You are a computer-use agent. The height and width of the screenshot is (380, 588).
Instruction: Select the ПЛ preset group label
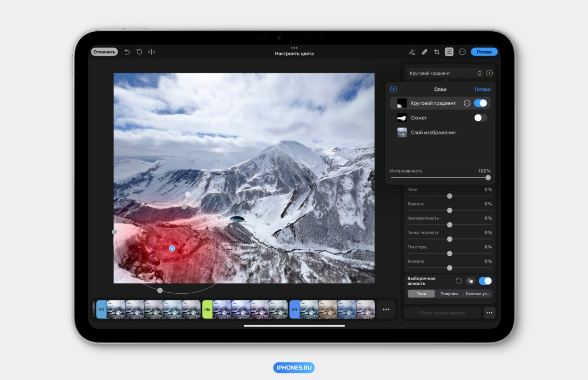tap(101, 309)
